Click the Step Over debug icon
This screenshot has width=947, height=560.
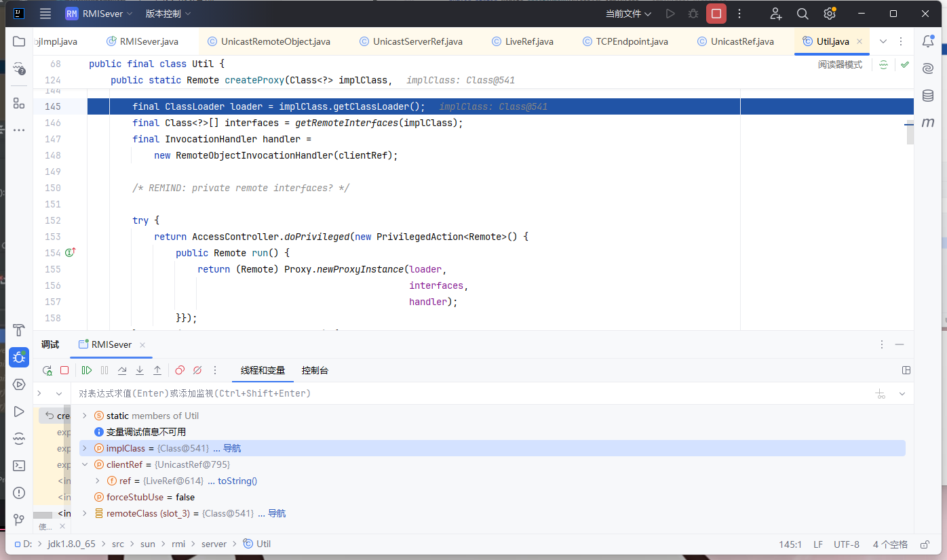coord(122,370)
